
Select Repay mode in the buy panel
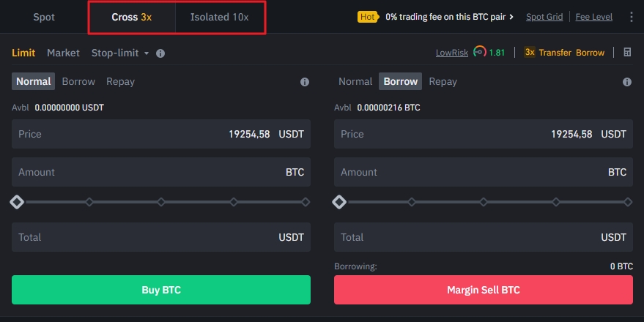click(120, 81)
